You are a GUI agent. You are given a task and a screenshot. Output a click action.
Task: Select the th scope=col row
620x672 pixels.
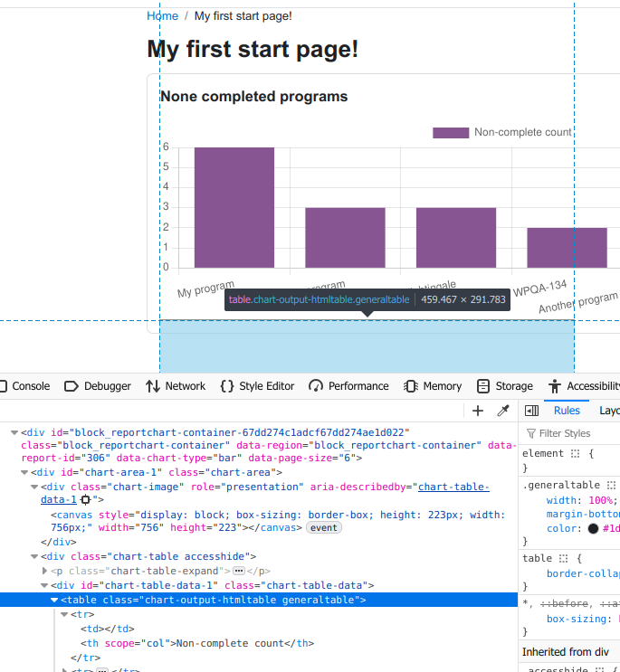point(197,643)
